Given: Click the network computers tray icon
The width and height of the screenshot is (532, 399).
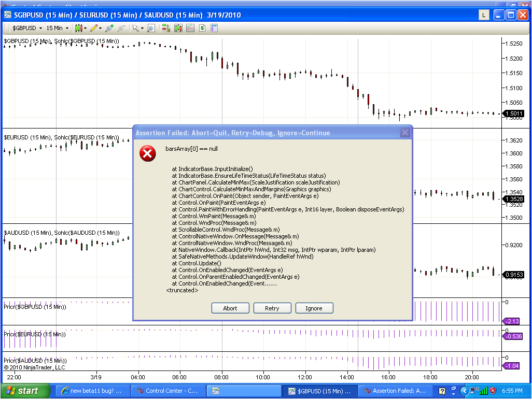Looking at the screenshot, I should pos(474,391).
